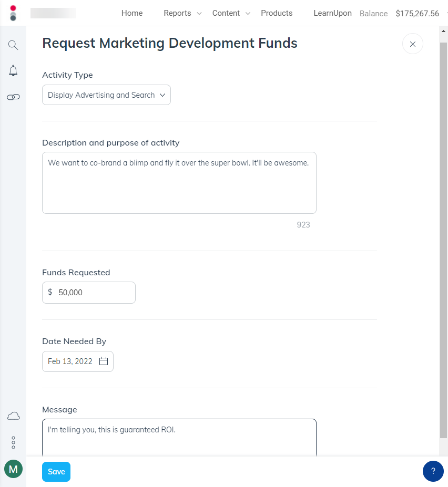The width and height of the screenshot is (448, 487).
Task: Click the app logo at top left
Action: (x=13, y=13)
